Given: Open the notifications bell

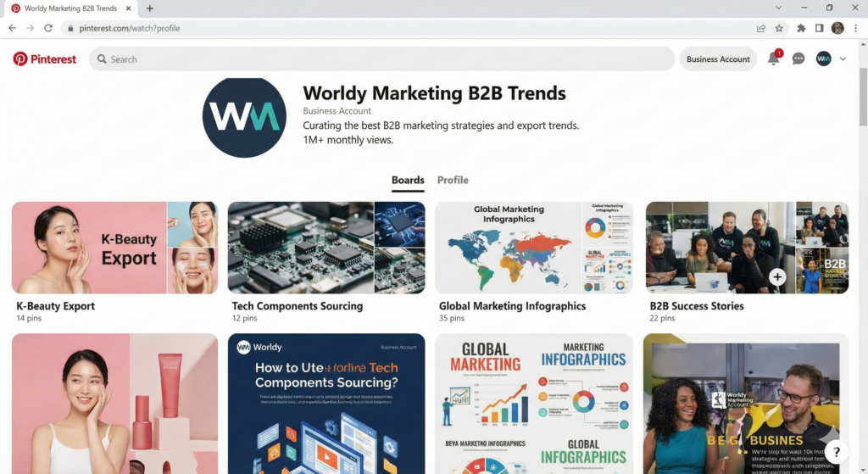Looking at the screenshot, I should [x=773, y=59].
